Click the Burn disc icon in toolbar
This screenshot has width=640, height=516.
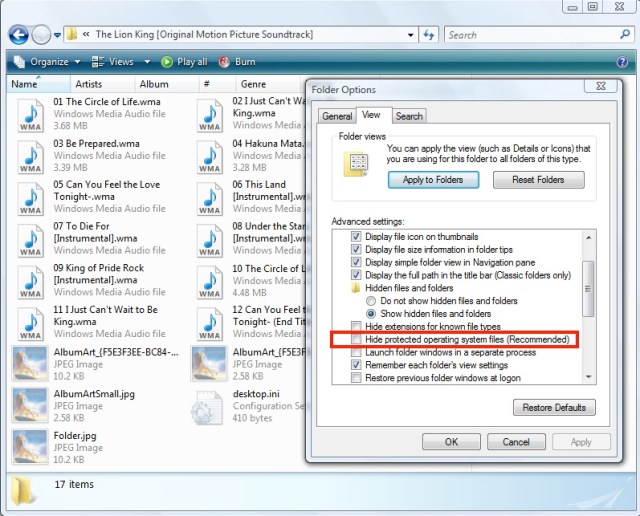[222, 62]
